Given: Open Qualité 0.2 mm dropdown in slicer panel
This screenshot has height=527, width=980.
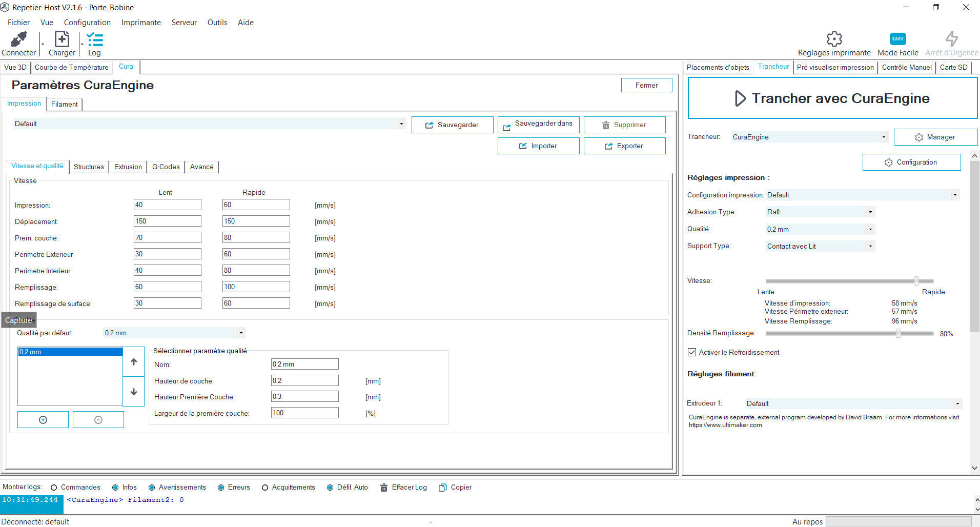Looking at the screenshot, I should pos(870,229).
